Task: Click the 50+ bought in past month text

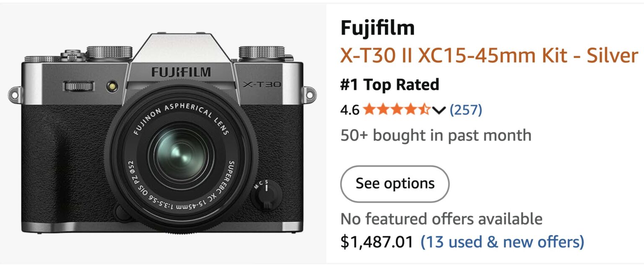Action: [x=436, y=135]
